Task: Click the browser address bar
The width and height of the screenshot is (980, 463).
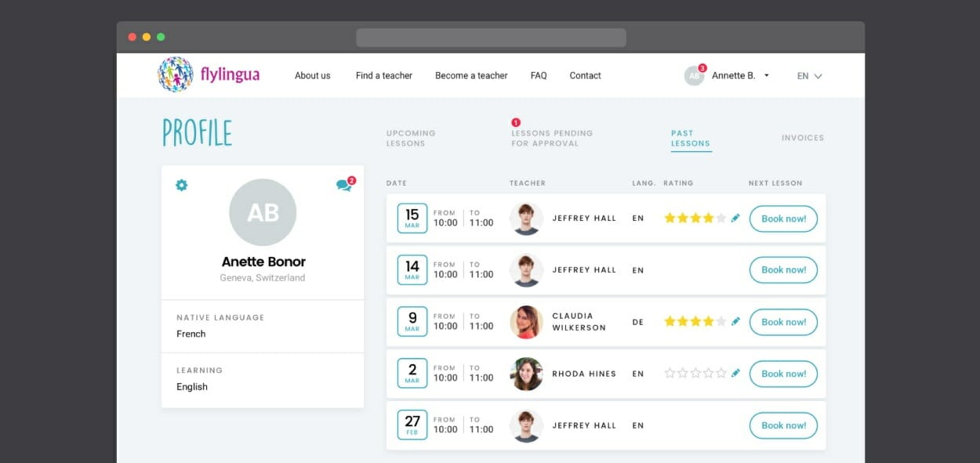Action: click(x=491, y=38)
